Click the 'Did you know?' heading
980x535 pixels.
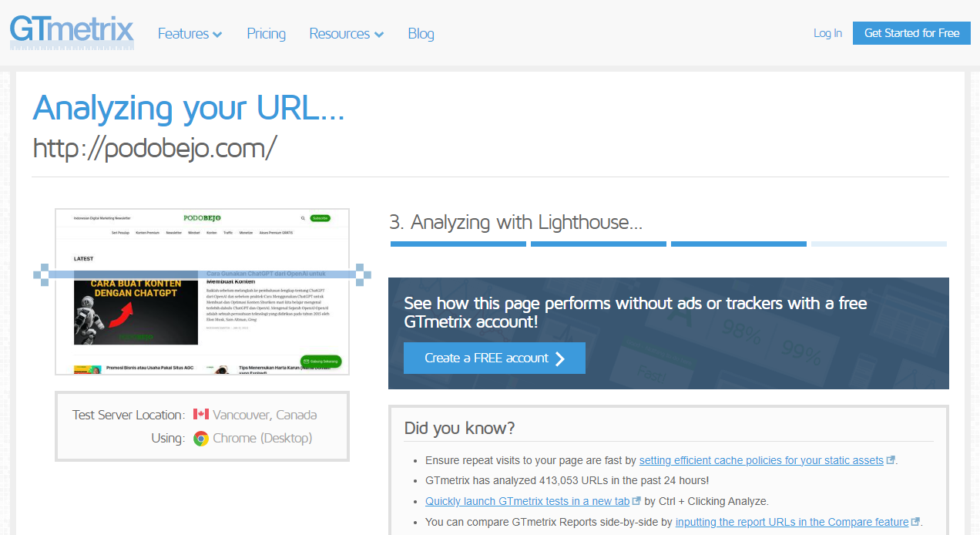pos(459,428)
